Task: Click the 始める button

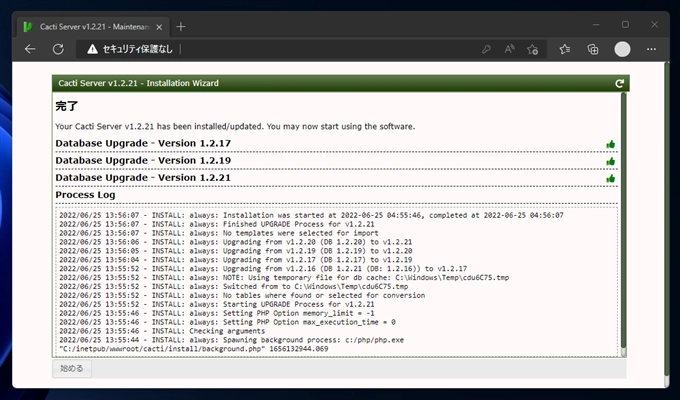Action: click(72, 368)
